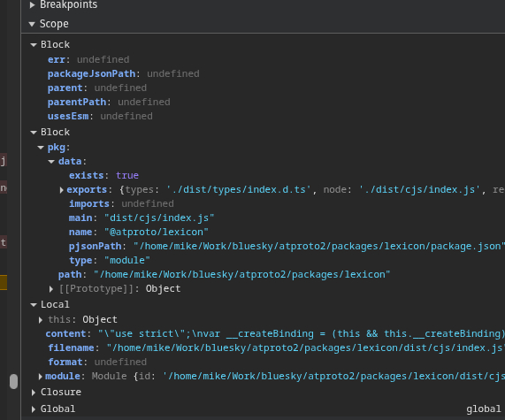
Task: Collapse the second Block containing pkg
Action: (x=34, y=133)
